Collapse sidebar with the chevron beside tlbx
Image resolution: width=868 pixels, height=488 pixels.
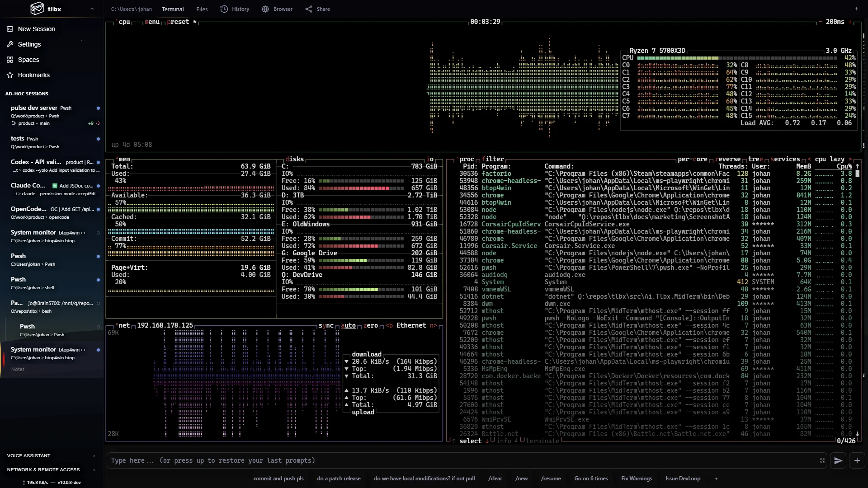92,9
